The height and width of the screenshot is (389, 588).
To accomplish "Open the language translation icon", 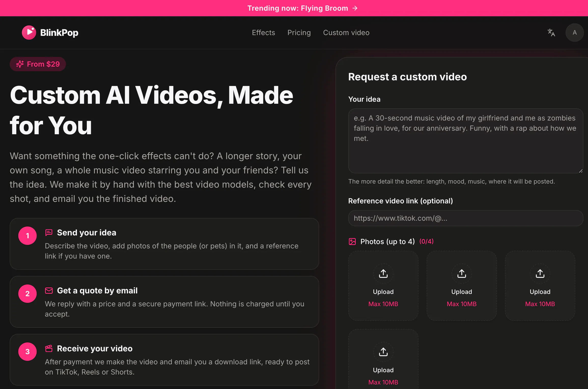I will click(551, 33).
